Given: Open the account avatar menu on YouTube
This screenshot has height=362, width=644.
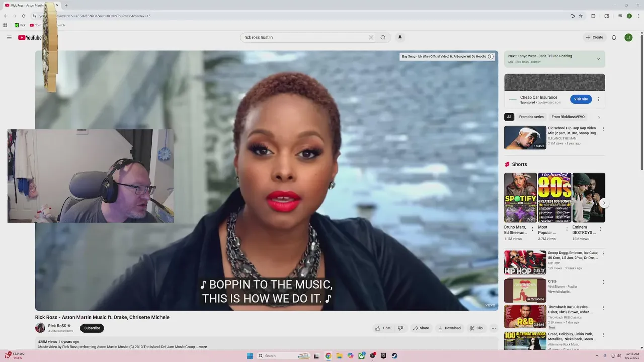Looking at the screenshot, I should (628, 37).
